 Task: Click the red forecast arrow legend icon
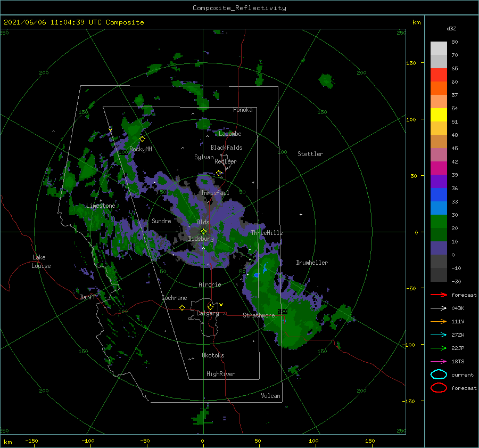click(439, 295)
